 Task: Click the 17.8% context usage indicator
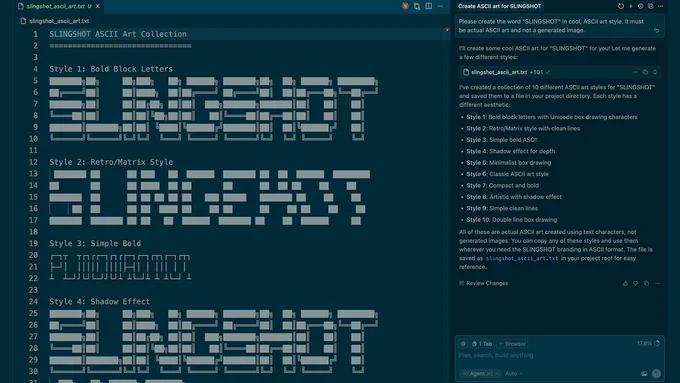(648, 343)
